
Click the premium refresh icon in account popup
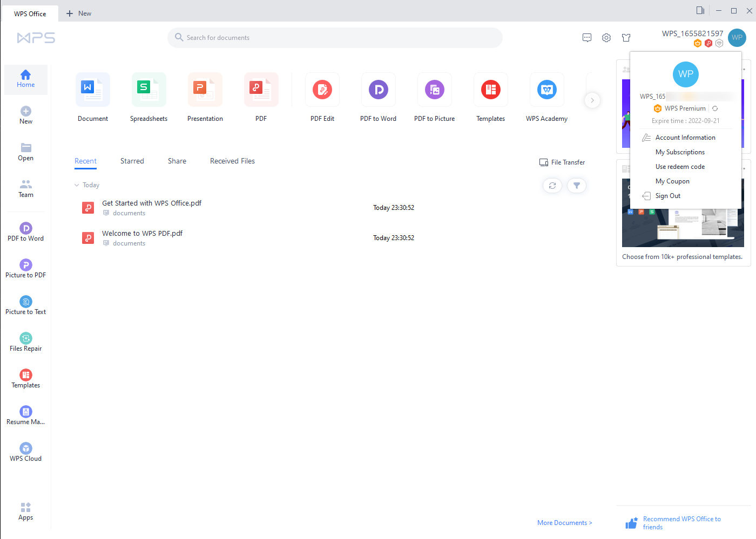(715, 108)
